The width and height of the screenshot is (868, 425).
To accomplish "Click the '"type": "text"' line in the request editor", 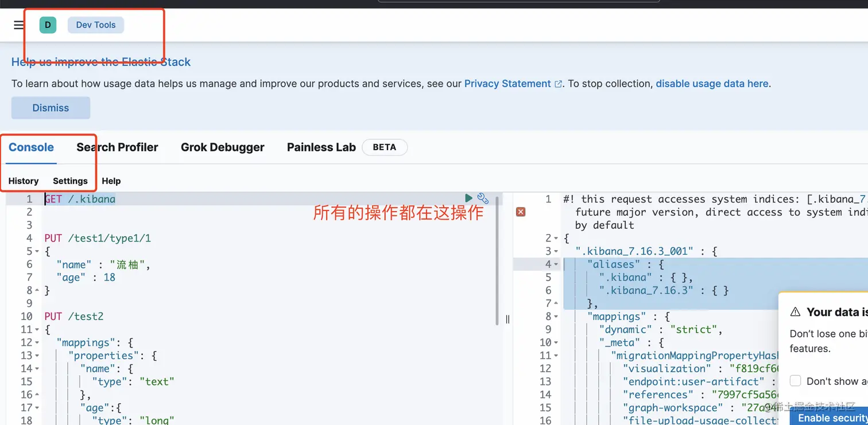I will pyautogui.click(x=133, y=382).
